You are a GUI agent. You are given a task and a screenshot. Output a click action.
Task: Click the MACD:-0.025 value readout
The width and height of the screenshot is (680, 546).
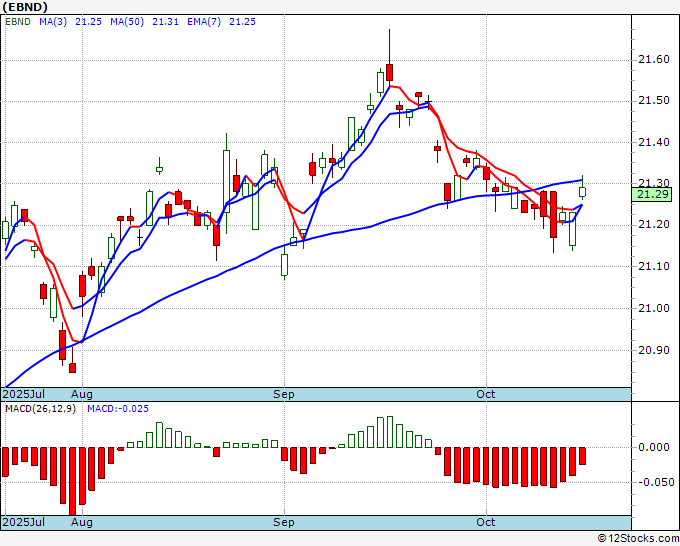tap(118, 409)
